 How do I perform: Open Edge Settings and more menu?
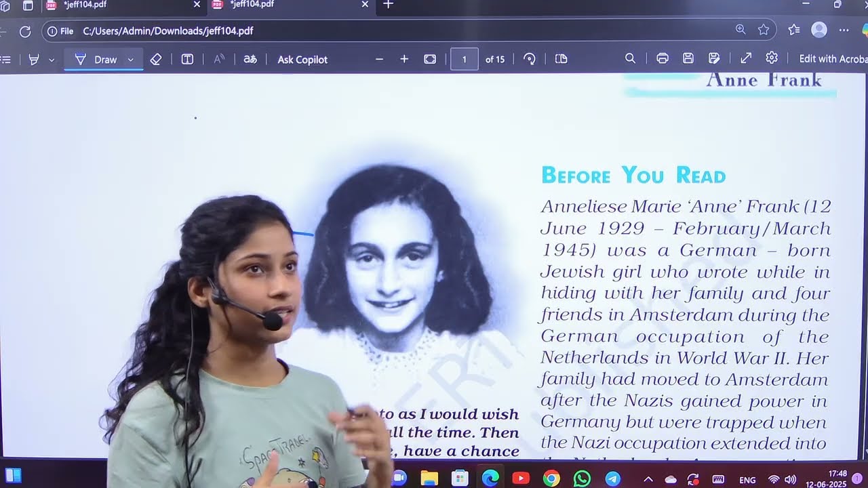tap(844, 30)
